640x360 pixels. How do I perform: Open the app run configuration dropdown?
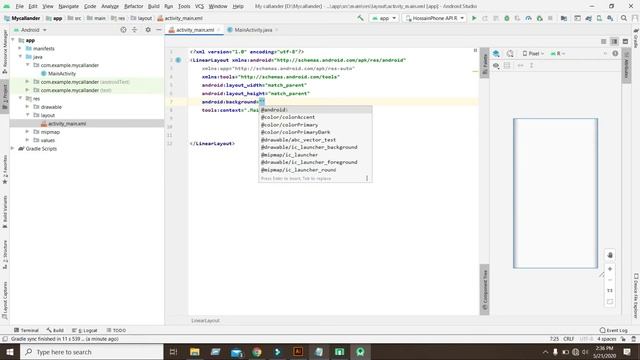(x=384, y=18)
